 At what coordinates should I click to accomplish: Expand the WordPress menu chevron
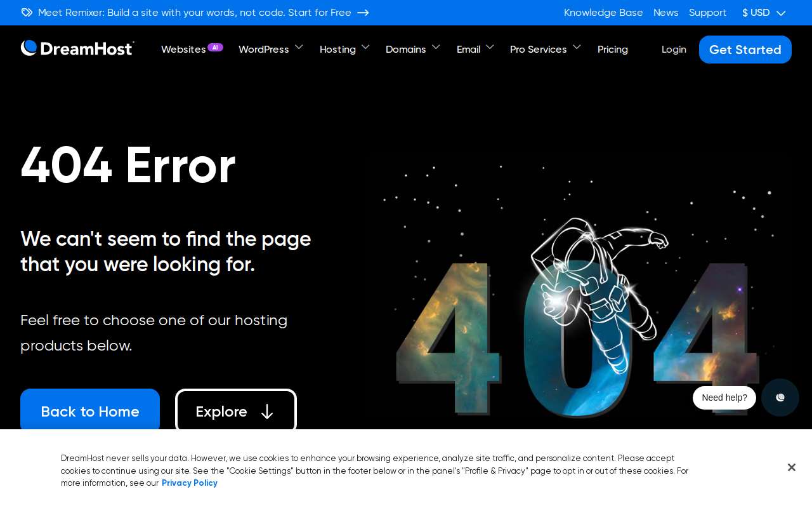coord(299,47)
